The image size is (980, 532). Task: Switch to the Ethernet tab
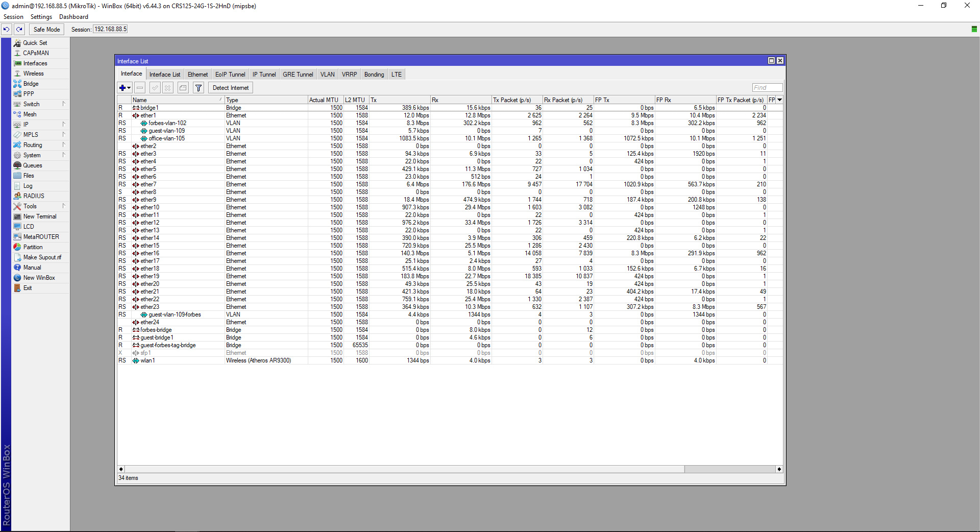pos(198,75)
